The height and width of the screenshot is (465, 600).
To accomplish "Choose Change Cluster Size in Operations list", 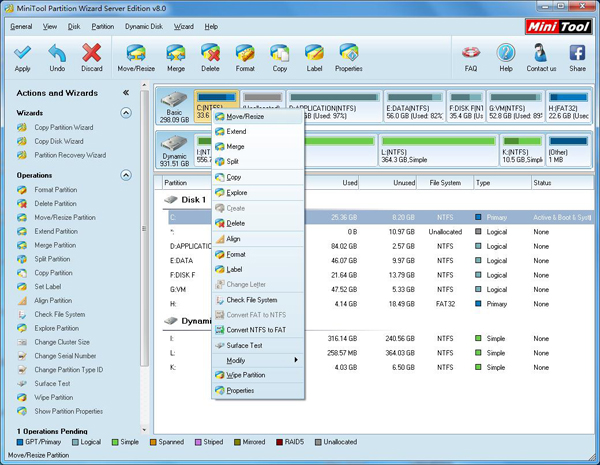I will point(62,342).
